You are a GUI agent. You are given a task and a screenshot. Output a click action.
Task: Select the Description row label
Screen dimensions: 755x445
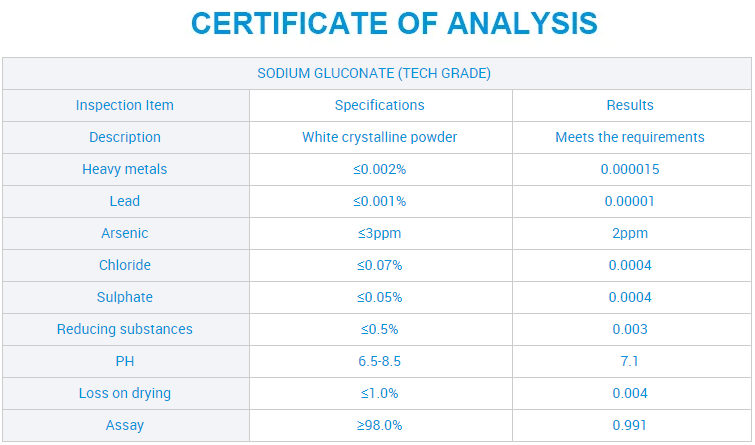125,137
